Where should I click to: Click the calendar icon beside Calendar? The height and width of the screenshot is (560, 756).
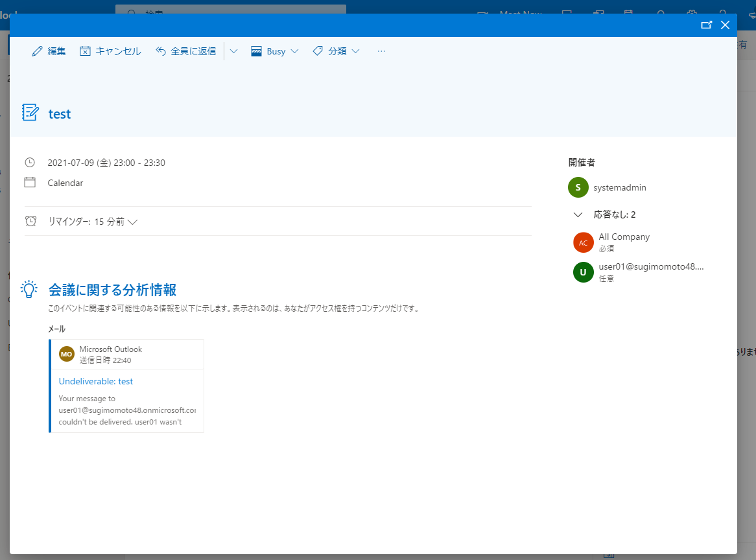coord(30,182)
